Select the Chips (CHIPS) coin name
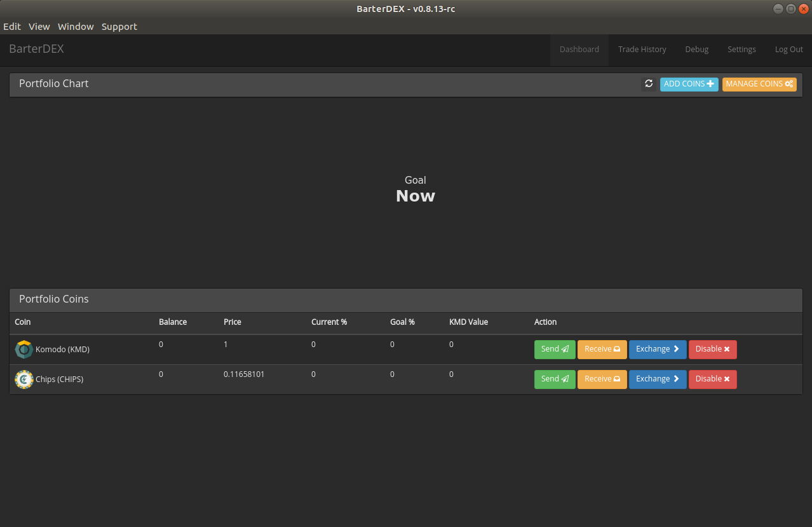 click(59, 380)
